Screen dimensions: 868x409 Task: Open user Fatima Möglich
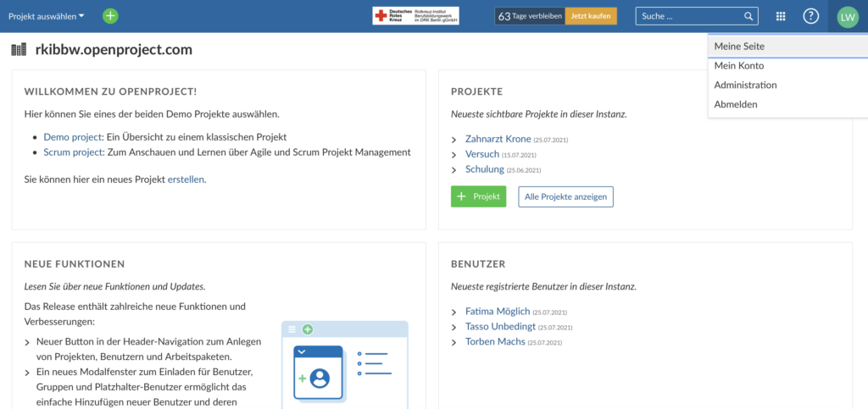[x=498, y=311]
